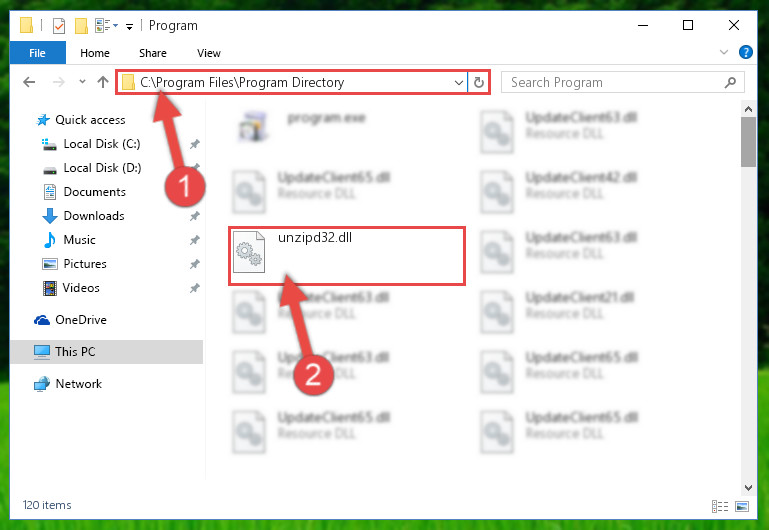This screenshot has width=769, height=530.
Task: Switch to details view layout icon
Action: pyautogui.click(x=719, y=506)
